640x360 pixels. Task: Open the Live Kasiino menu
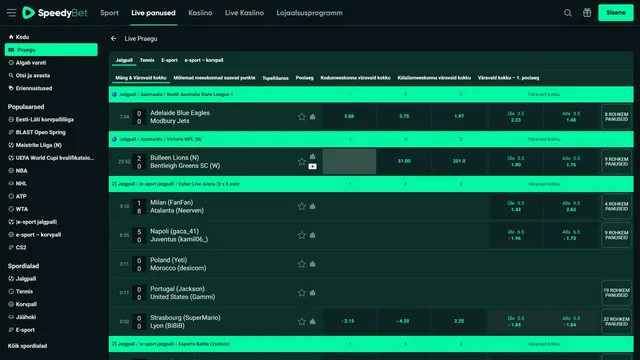pos(244,13)
